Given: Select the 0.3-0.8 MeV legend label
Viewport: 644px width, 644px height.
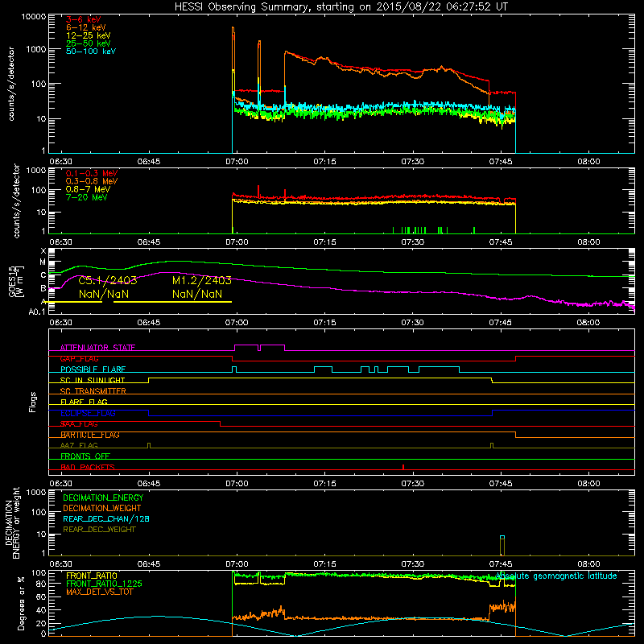Looking at the screenshot, I should click(92, 181).
